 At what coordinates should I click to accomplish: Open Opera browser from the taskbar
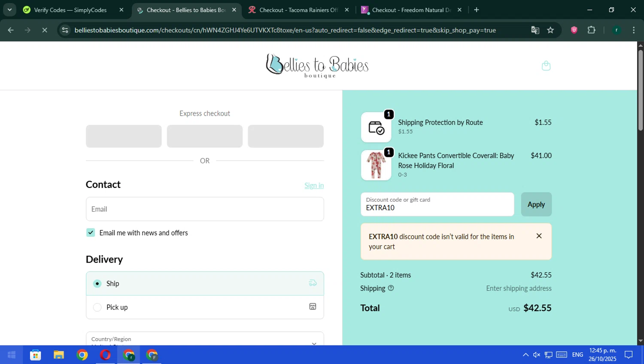tap(105, 355)
